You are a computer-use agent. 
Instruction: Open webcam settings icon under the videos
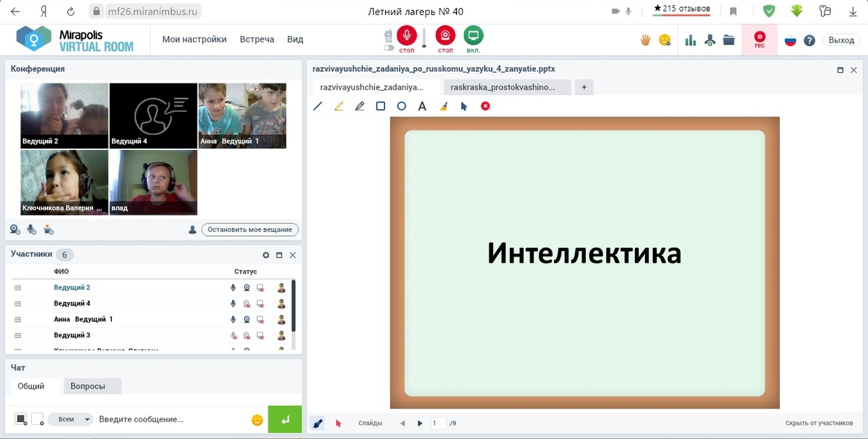(x=15, y=229)
